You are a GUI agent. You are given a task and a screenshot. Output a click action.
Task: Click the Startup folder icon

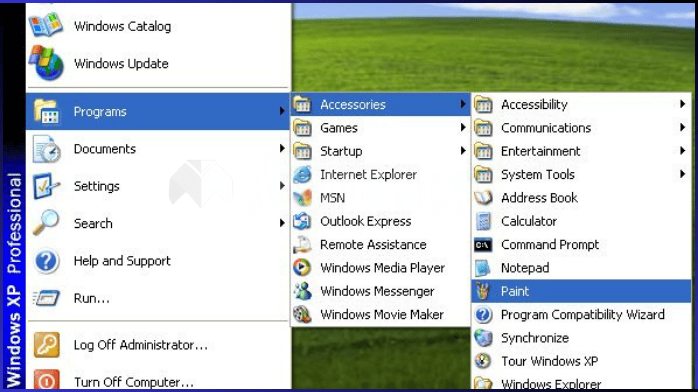tap(302, 151)
